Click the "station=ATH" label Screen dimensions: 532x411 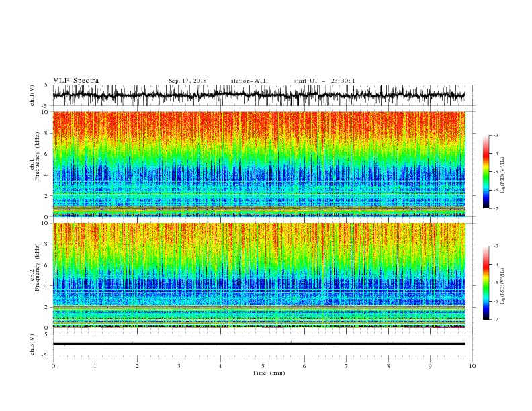click(x=249, y=81)
